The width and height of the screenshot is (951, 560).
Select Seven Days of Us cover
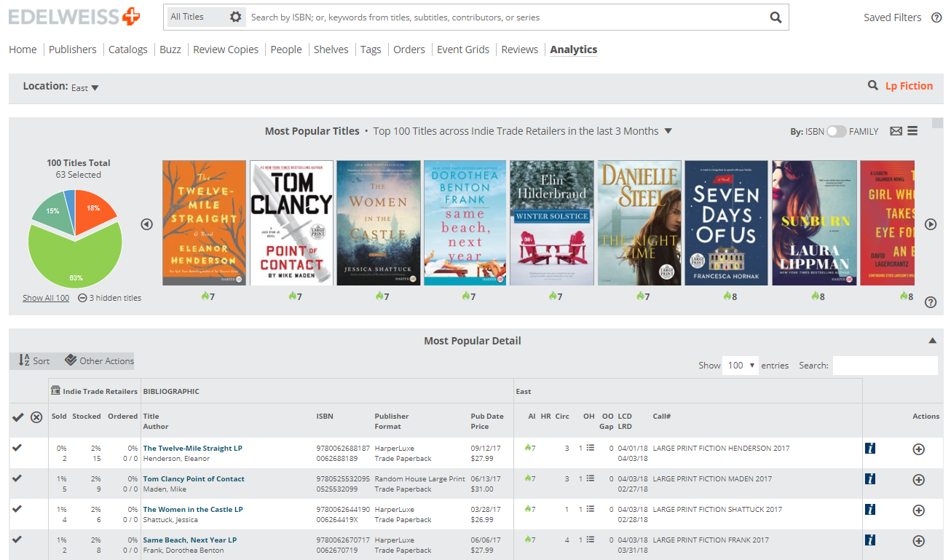(726, 223)
